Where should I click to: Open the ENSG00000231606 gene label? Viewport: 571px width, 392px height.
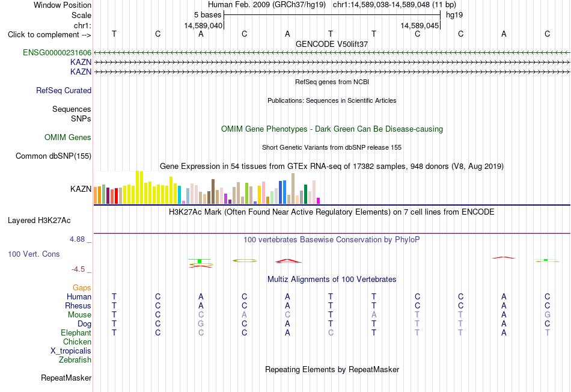click(57, 52)
